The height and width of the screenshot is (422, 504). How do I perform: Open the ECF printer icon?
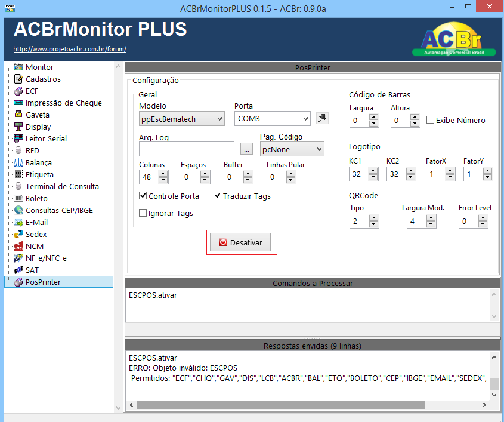click(18, 91)
